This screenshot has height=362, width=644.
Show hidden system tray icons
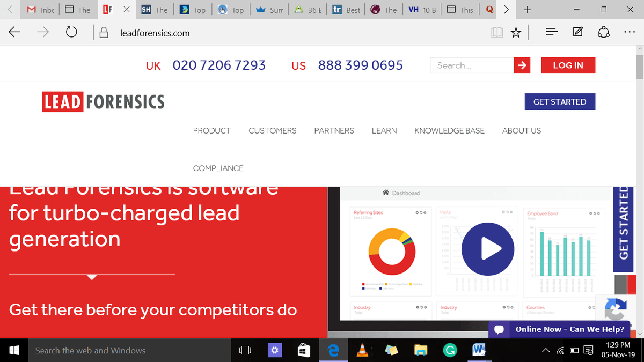point(546,351)
